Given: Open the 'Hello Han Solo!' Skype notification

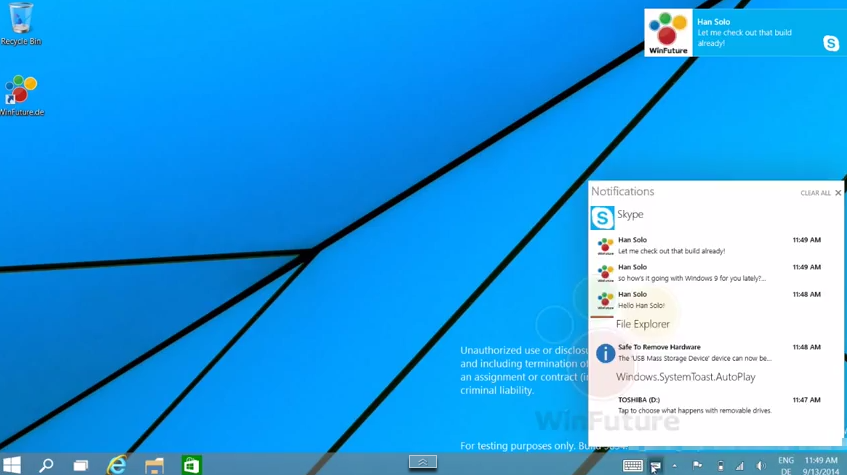Looking at the screenshot, I should tap(700, 300).
